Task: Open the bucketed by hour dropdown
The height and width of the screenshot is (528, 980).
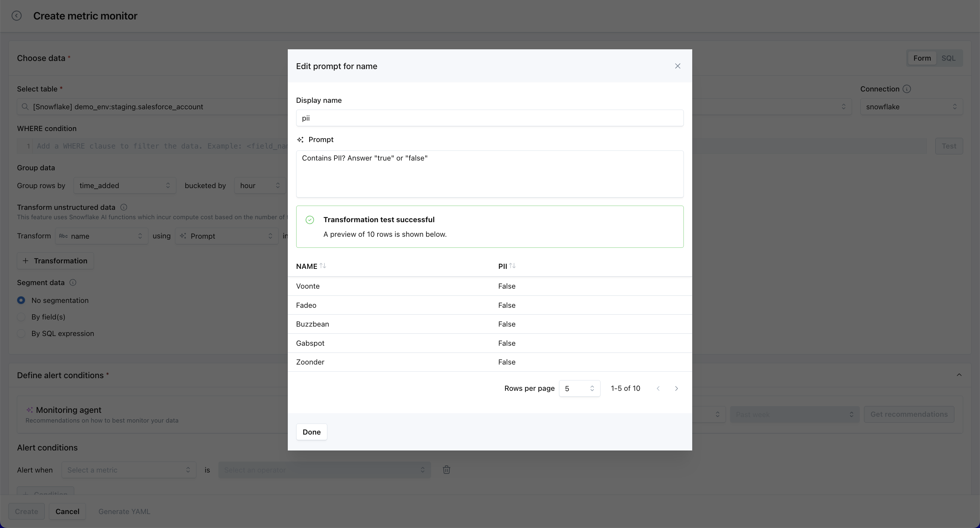Action: coord(260,186)
